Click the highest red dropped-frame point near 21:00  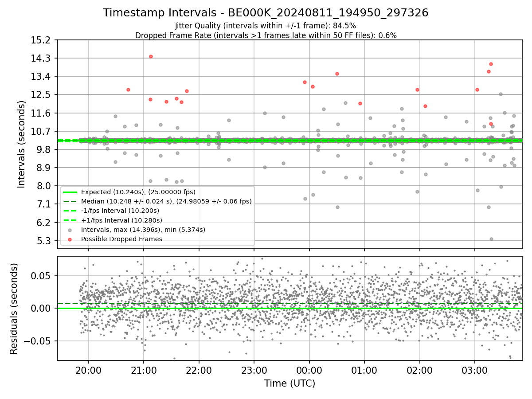[151, 56]
